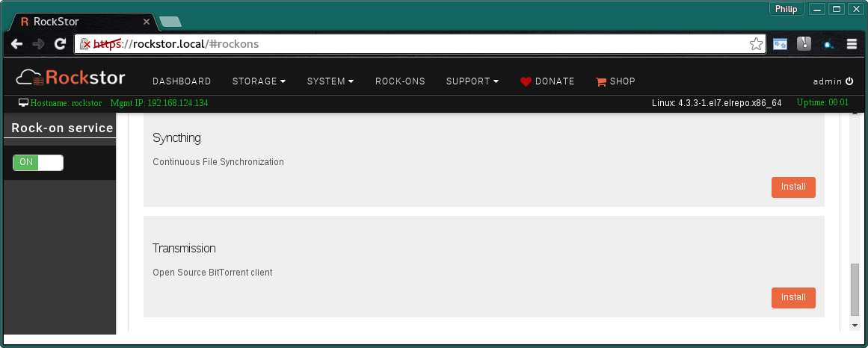Go back with the browser back arrow

[16, 44]
